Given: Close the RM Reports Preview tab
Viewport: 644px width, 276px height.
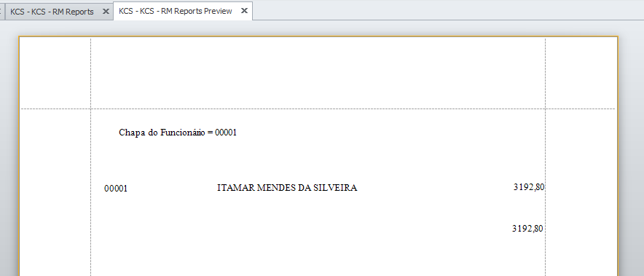Looking at the screenshot, I should [244, 11].
